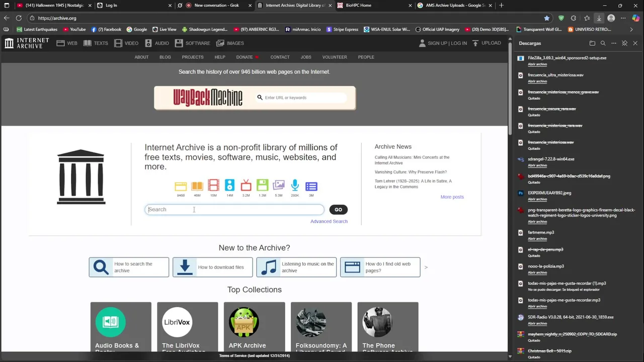Screen dimensions: 644x362
Task: Click LOG IN in the archive header
Action: (x=459, y=43)
